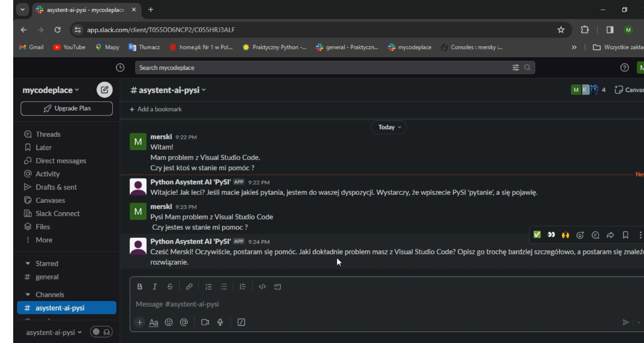Reply in thread to PySI message
Viewport: 644px width, 343px height.
[x=595, y=234]
